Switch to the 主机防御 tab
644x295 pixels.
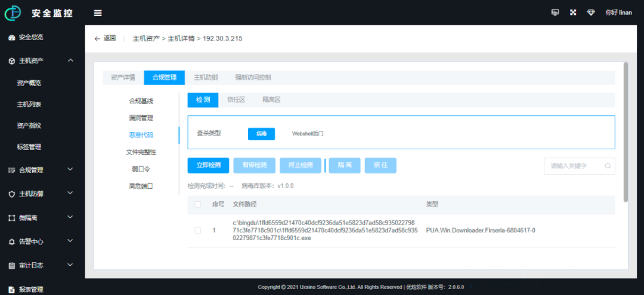pyautogui.click(x=206, y=78)
